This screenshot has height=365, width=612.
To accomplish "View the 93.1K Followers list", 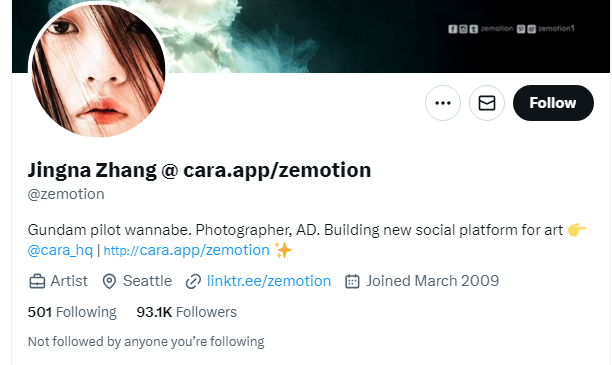I will pos(187,312).
